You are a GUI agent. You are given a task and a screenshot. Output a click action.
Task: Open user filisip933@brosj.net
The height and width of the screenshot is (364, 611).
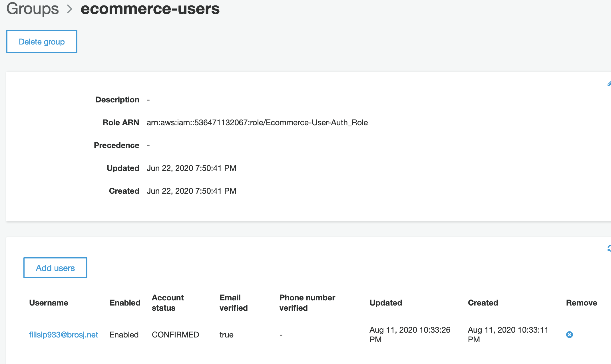pyautogui.click(x=63, y=335)
